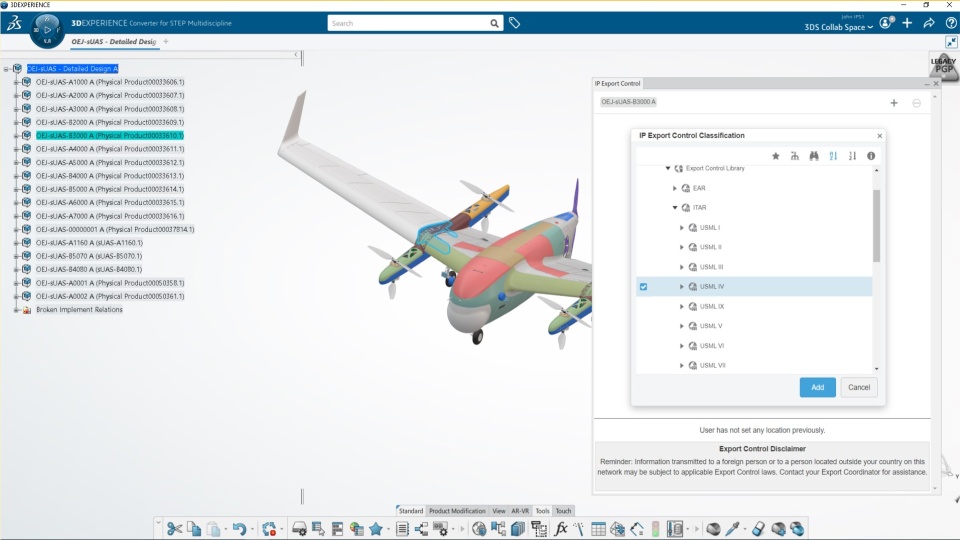Image resolution: width=960 pixels, height=540 pixels.
Task: Click the user profile icon in top bar
Action: (887, 23)
